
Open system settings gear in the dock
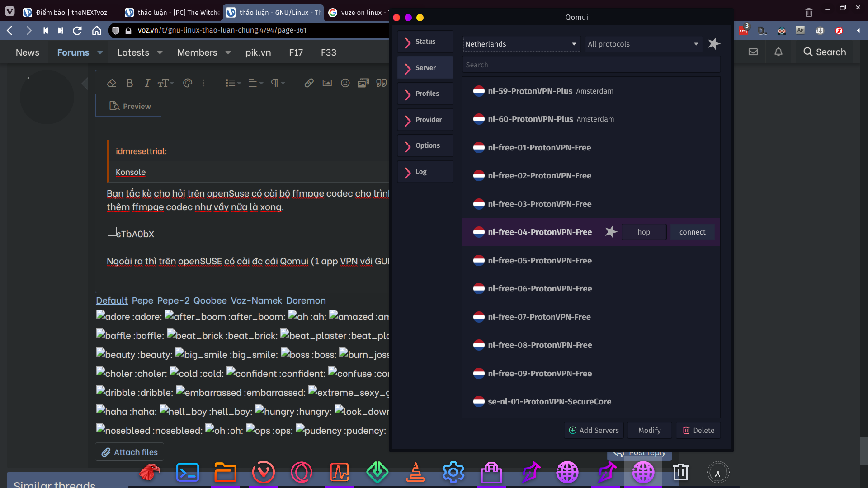pyautogui.click(x=453, y=473)
